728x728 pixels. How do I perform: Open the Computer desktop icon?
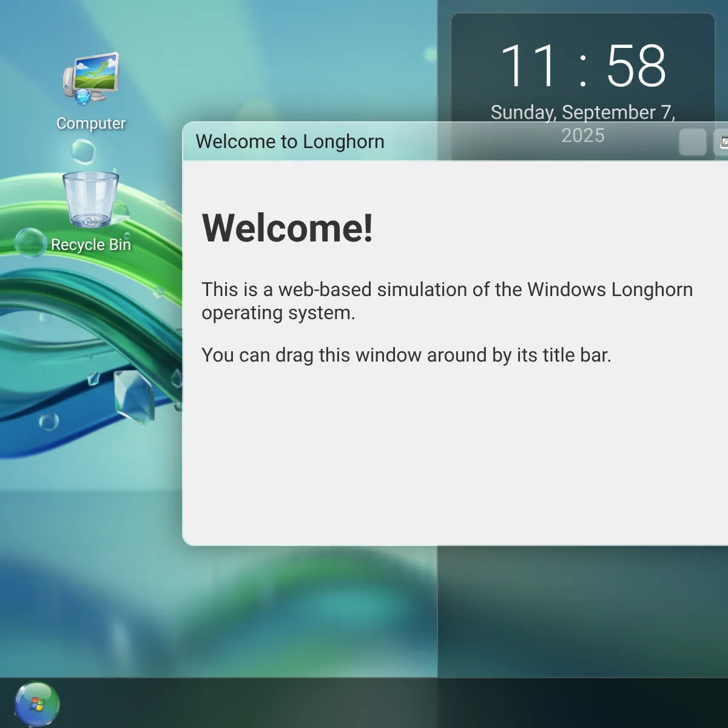[91, 79]
